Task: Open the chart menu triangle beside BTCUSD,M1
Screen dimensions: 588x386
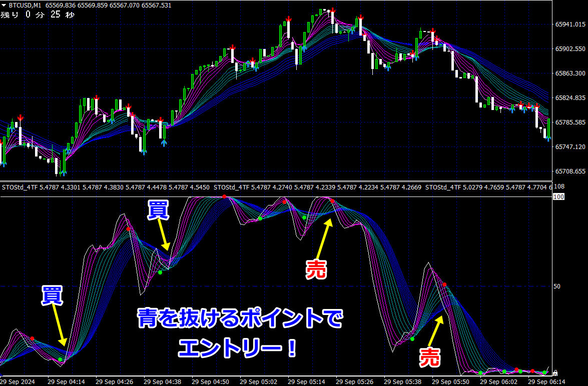Action: pyautogui.click(x=4, y=5)
